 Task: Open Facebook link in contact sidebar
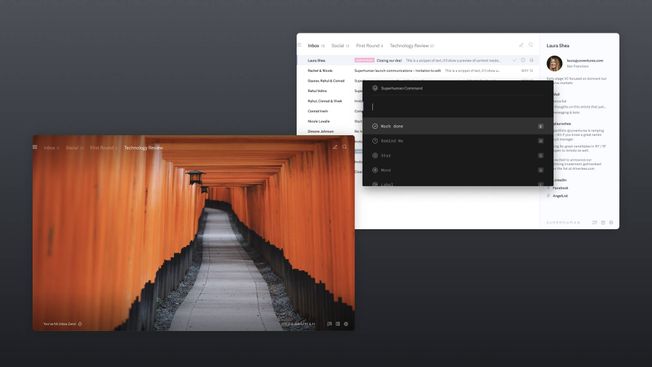point(560,188)
